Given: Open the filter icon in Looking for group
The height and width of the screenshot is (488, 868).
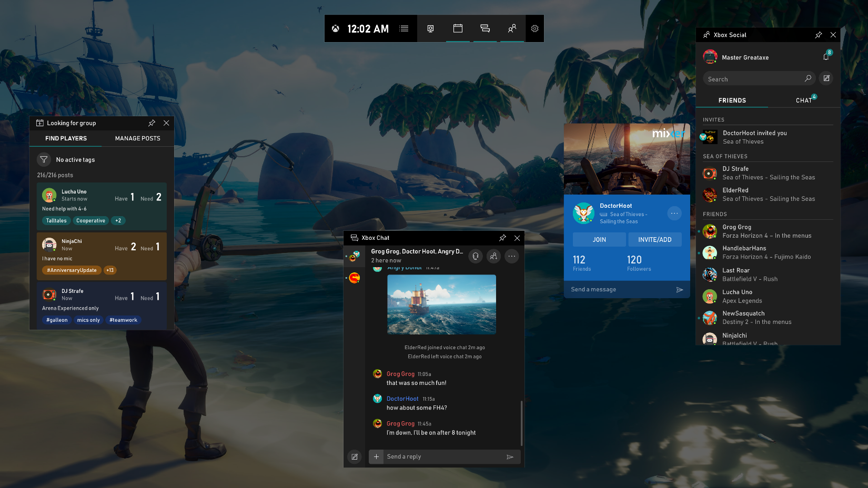Looking at the screenshot, I should coord(44,159).
